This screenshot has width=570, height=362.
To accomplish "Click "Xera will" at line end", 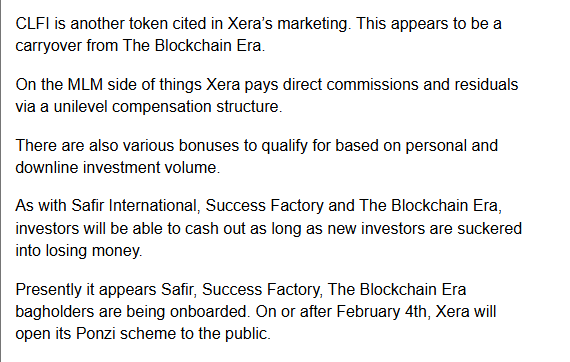I will pyautogui.click(x=465, y=312).
